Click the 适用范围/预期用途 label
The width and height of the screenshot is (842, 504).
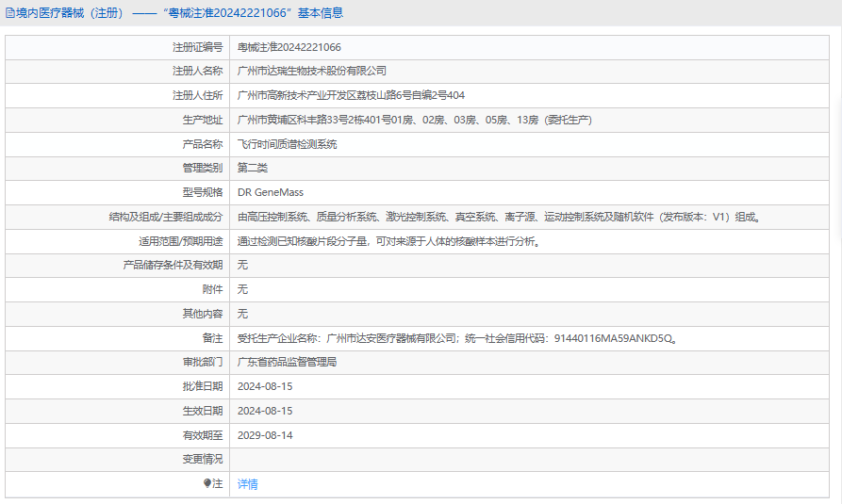pos(180,241)
